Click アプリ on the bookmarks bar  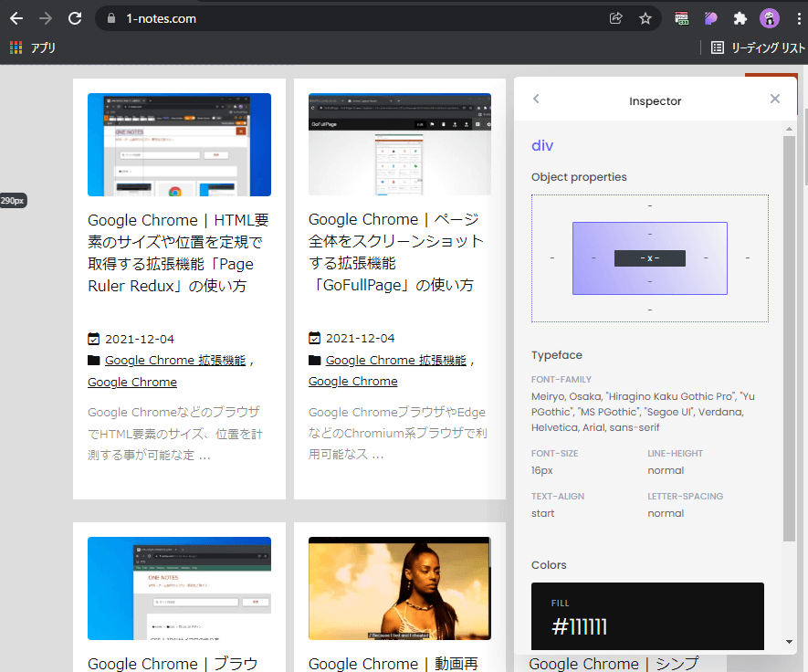pos(41,47)
